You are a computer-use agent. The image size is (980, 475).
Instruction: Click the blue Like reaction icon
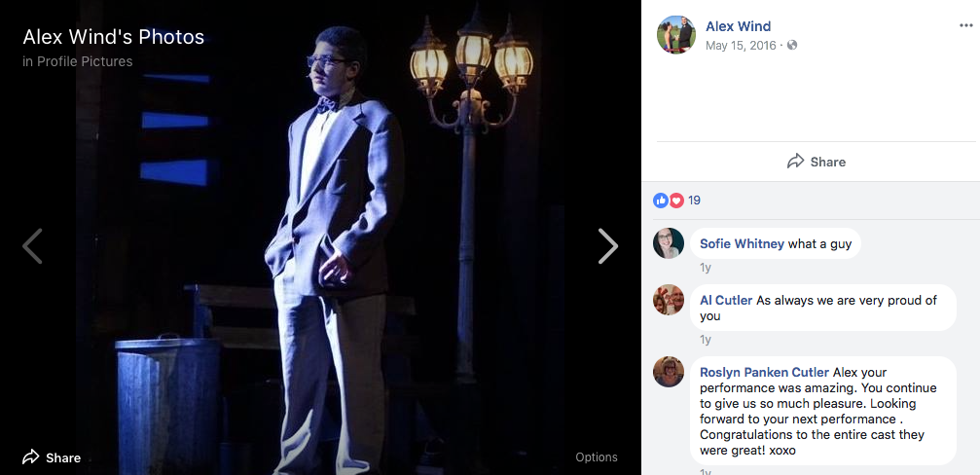pyautogui.click(x=662, y=201)
